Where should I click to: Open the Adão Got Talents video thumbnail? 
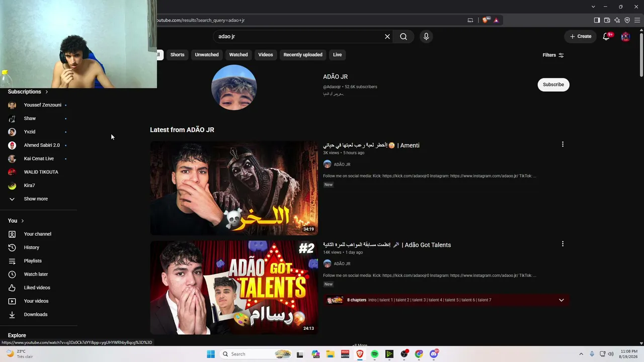tap(234, 287)
